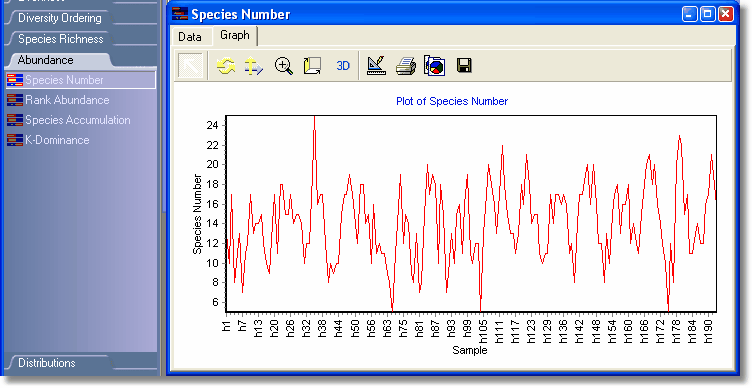Click the 24 y-axis tick value
The height and width of the screenshot is (388, 752).
(212, 125)
